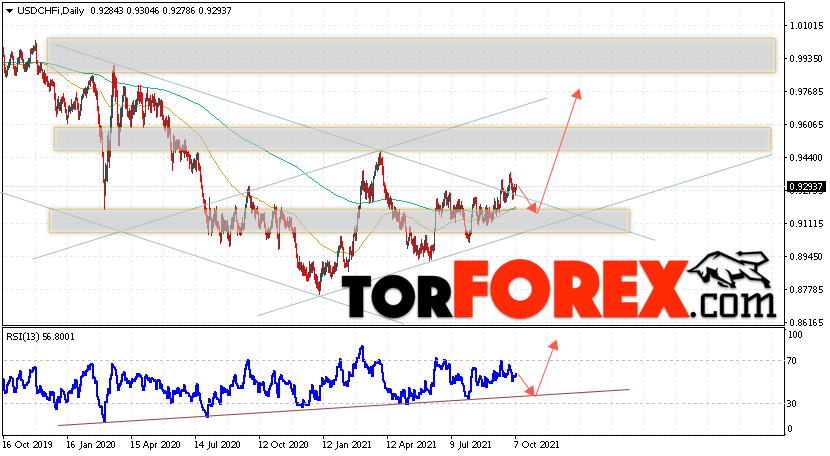Click the 12 Oct 2020 date label

pos(283,444)
